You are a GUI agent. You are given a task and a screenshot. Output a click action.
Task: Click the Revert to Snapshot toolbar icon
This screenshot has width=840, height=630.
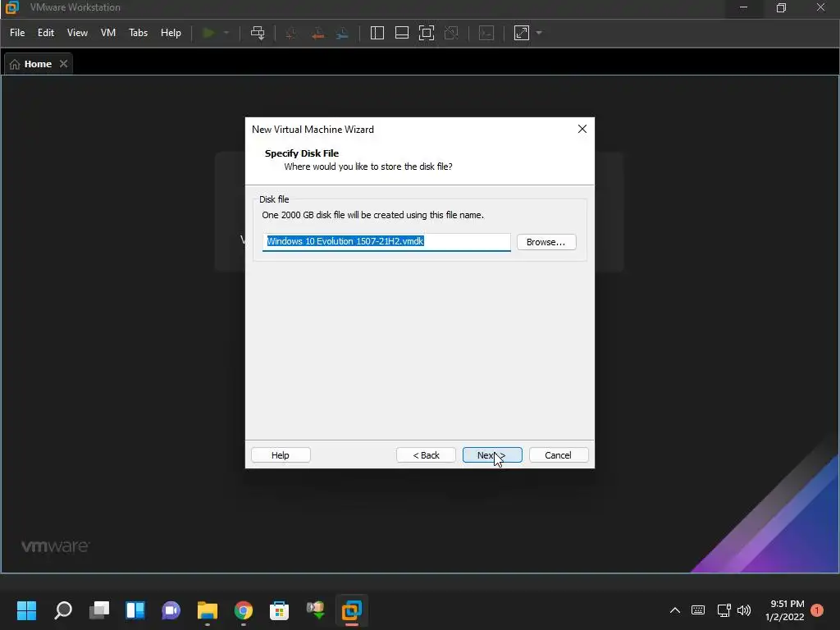317,33
